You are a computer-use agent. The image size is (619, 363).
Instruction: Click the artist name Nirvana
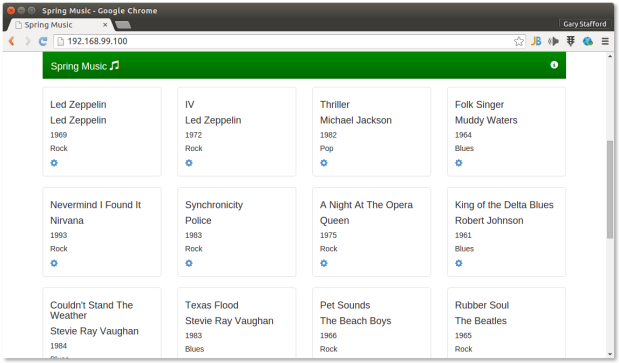67,221
